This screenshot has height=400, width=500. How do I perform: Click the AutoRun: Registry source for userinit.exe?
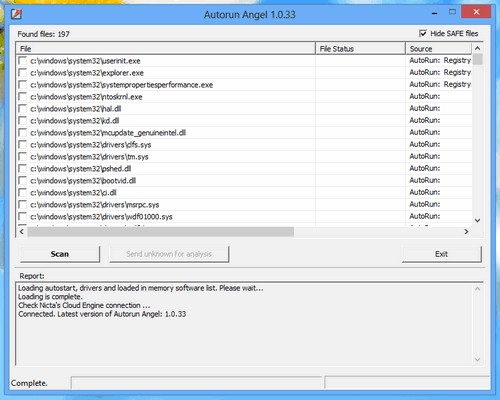click(440, 60)
